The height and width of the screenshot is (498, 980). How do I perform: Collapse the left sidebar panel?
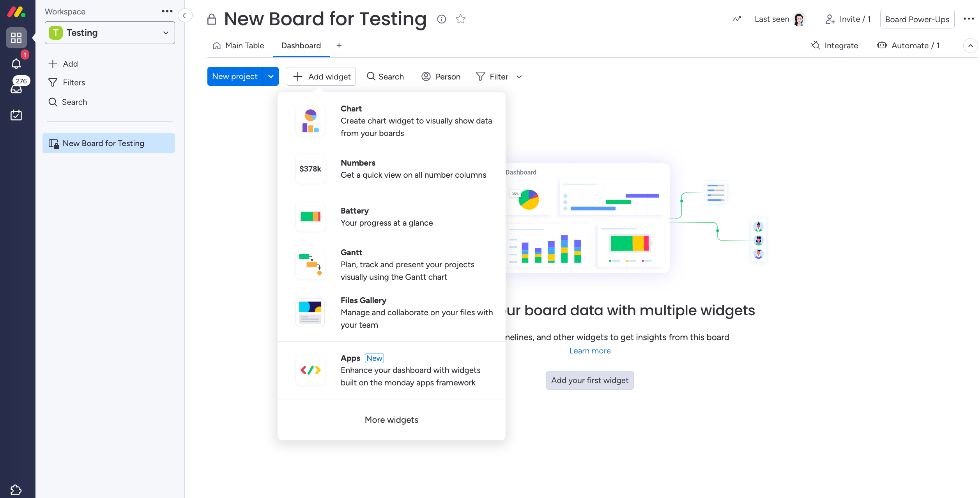point(184,16)
